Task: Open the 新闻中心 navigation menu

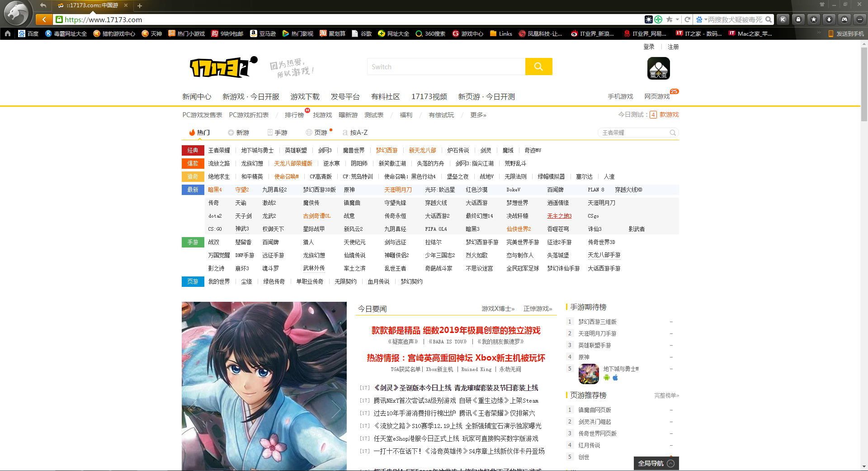Action: coord(197,96)
